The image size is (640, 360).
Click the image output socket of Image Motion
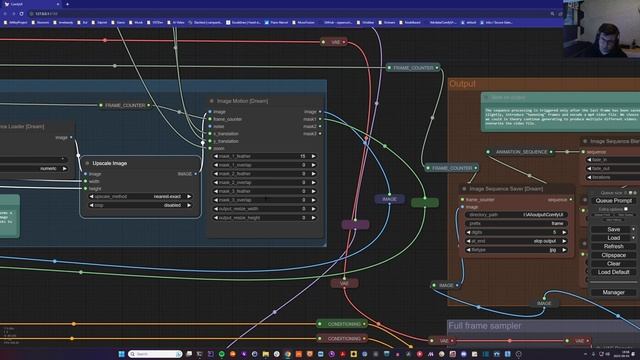[x=320, y=111]
